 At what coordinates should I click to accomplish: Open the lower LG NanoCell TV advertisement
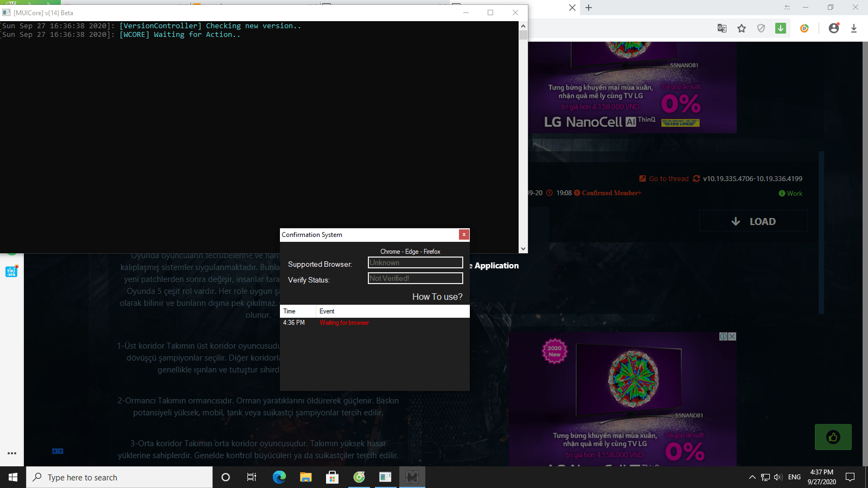click(623, 399)
